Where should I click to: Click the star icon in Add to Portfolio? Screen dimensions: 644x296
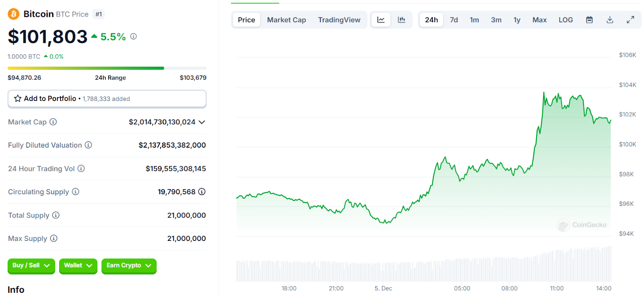(18, 99)
